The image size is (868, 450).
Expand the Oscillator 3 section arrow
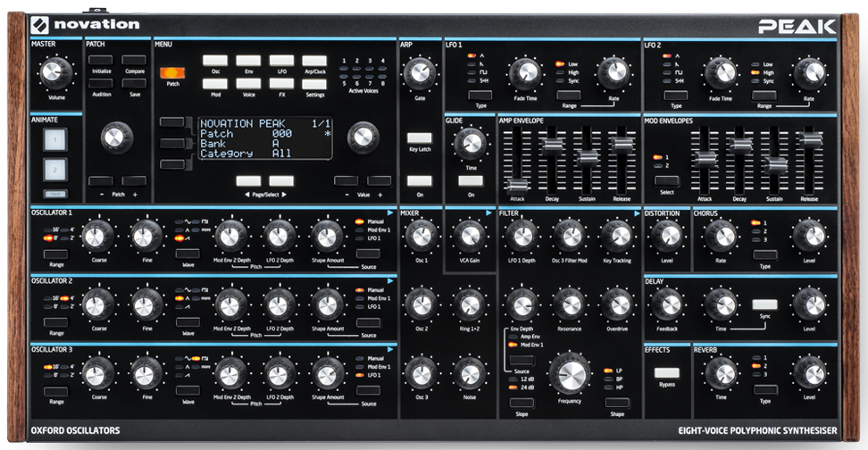click(x=390, y=349)
